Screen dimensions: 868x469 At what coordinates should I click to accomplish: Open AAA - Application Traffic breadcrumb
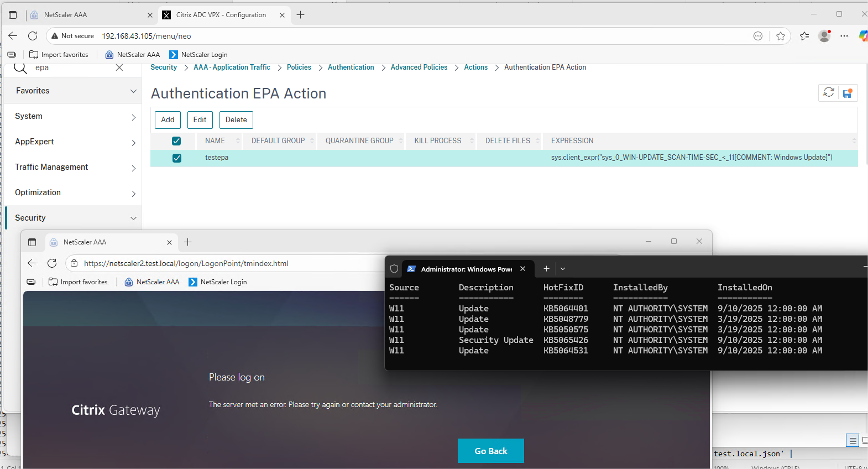[232, 67]
